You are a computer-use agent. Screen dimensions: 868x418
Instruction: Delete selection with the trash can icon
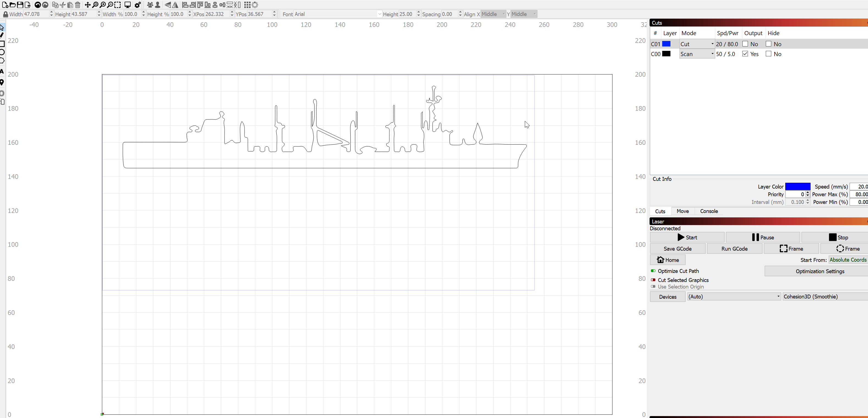(77, 5)
